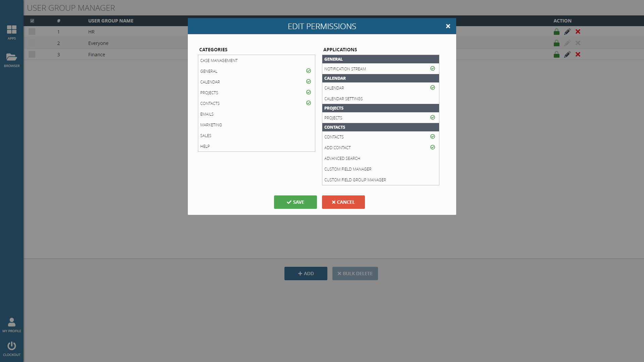This screenshot has width=644, height=362.
Task: Click the Finance row permissions lock icon
Action: (x=556, y=55)
